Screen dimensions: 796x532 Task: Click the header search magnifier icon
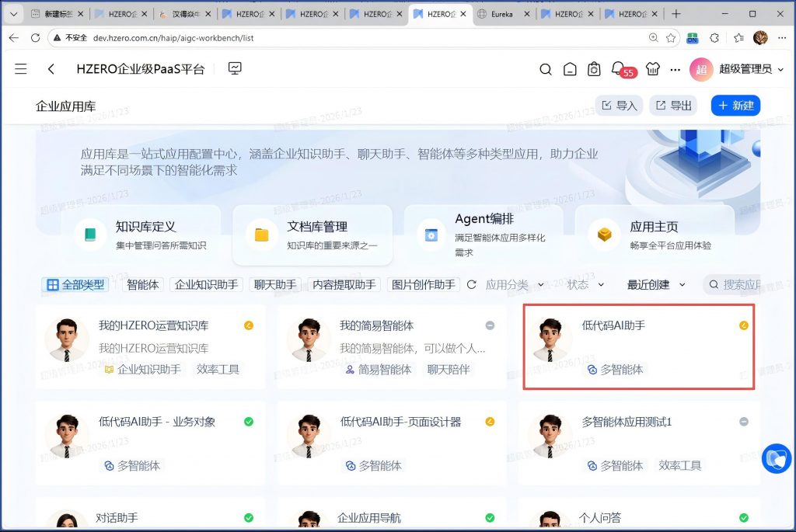tap(546, 69)
